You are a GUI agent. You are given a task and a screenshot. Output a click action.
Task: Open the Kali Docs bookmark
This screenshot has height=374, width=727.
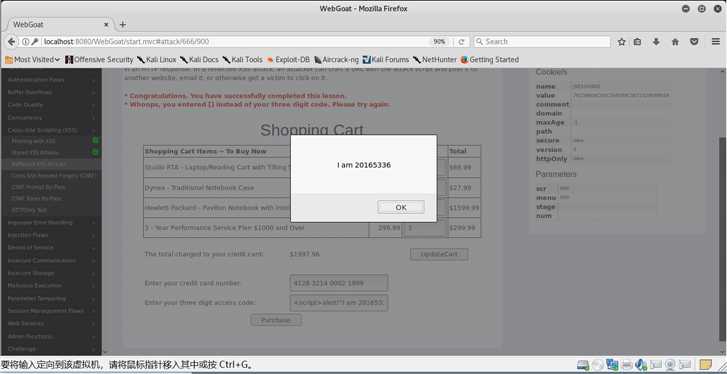point(199,60)
